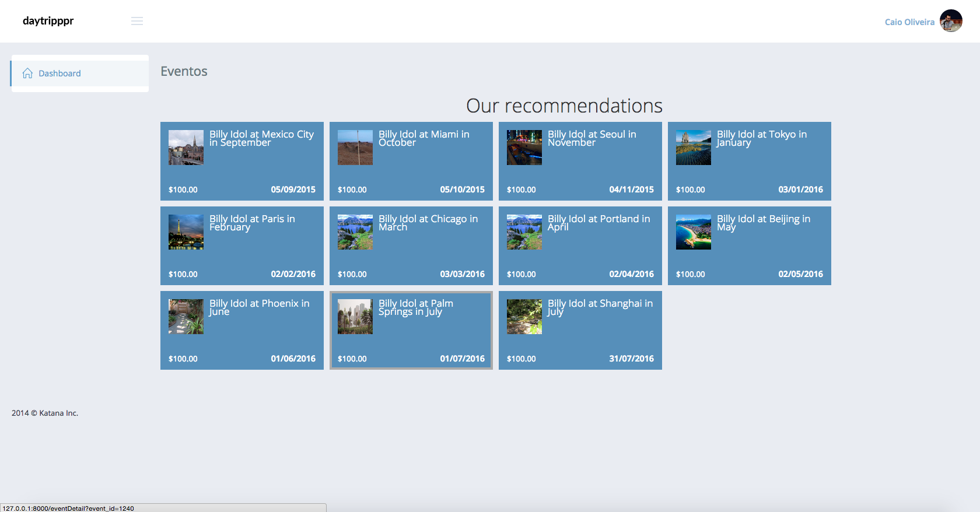
Task: Click Portland event thumbnail image
Action: point(524,232)
